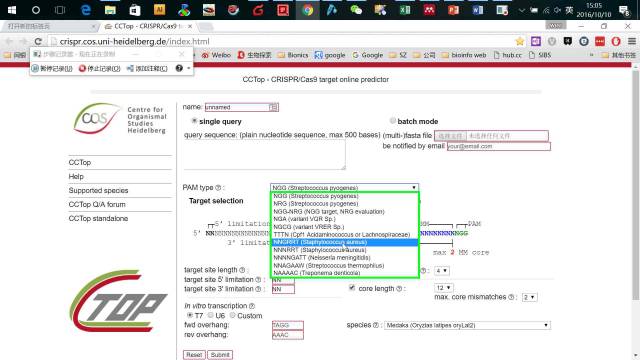This screenshot has width=640, height=360.
Task: Open the Supported species sidebar item
Action: point(98,191)
